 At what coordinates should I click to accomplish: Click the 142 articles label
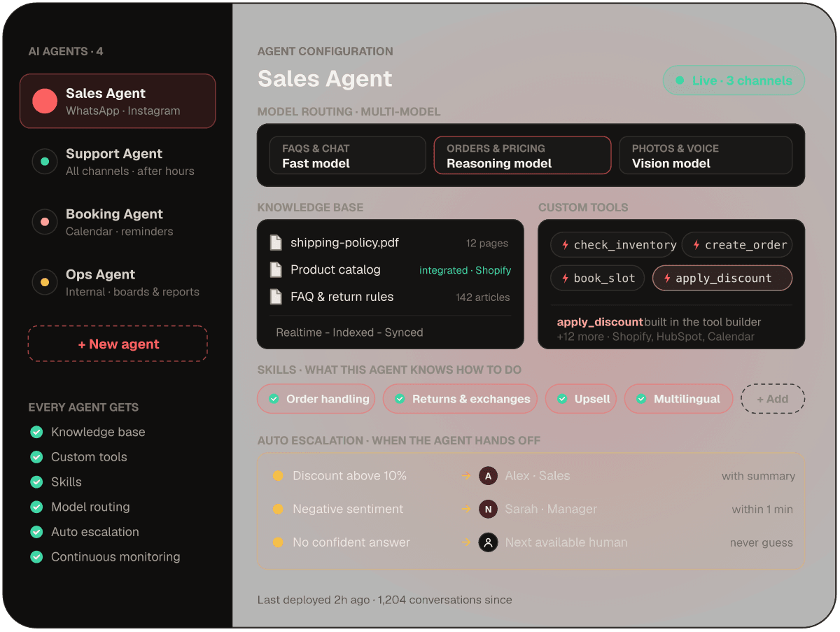(x=482, y=297)
